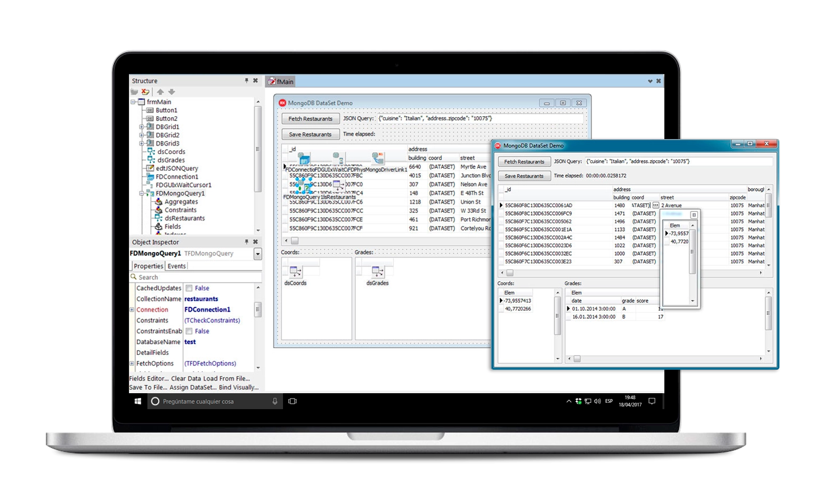This screenshot has height=504, width=813.
Task: Toggle the ConstraintsEnabled checkbox
Action: tap(189, 331)
